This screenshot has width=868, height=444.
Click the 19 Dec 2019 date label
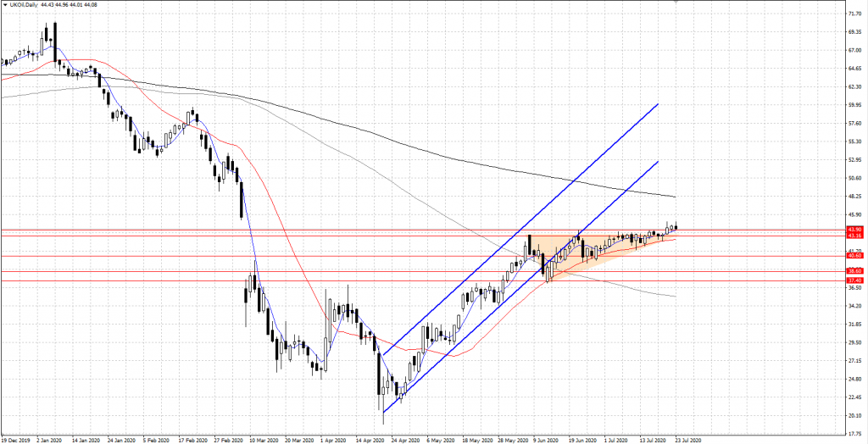tap(17, 440)
